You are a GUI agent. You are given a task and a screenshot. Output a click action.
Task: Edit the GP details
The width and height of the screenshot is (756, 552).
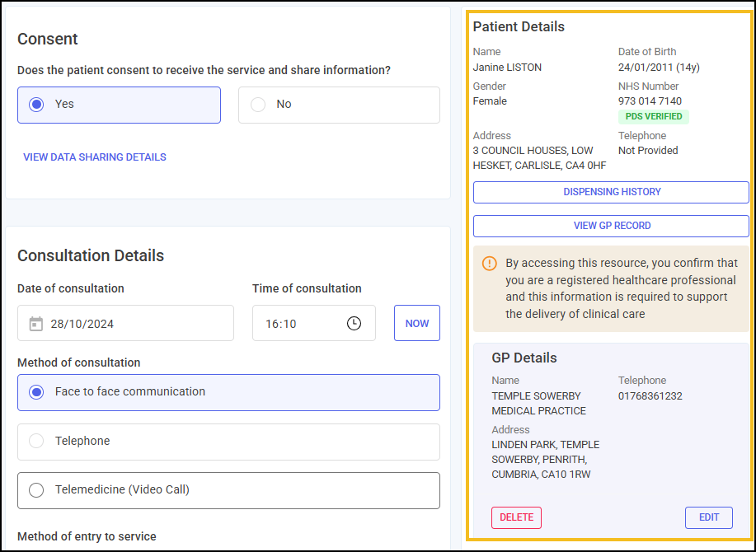(x=709, y=517)
